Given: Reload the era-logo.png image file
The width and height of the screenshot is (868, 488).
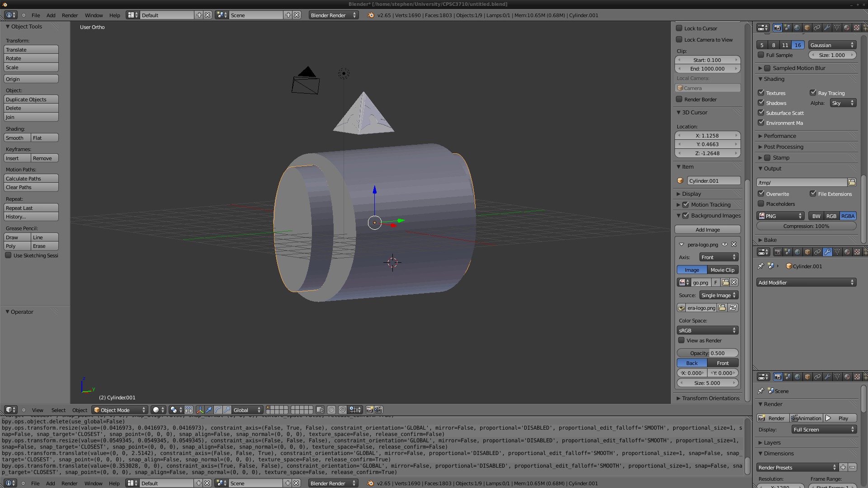Looking at the screenshot, I should coord(733,308).
